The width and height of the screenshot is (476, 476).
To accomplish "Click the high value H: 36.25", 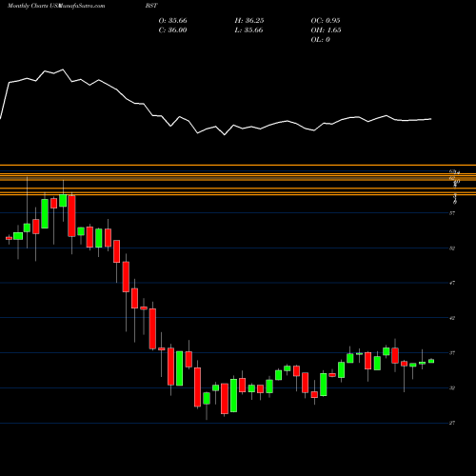I will coord(249,21).
